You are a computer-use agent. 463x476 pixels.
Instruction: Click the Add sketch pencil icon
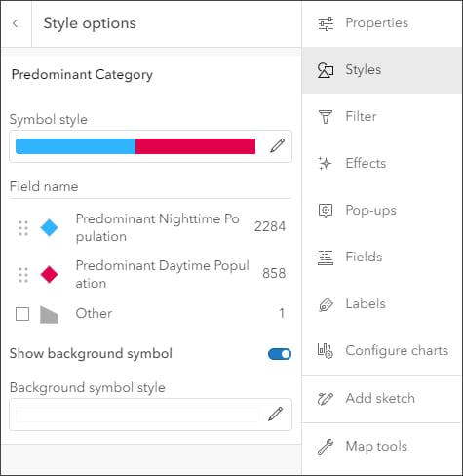(x=326, y=399)
